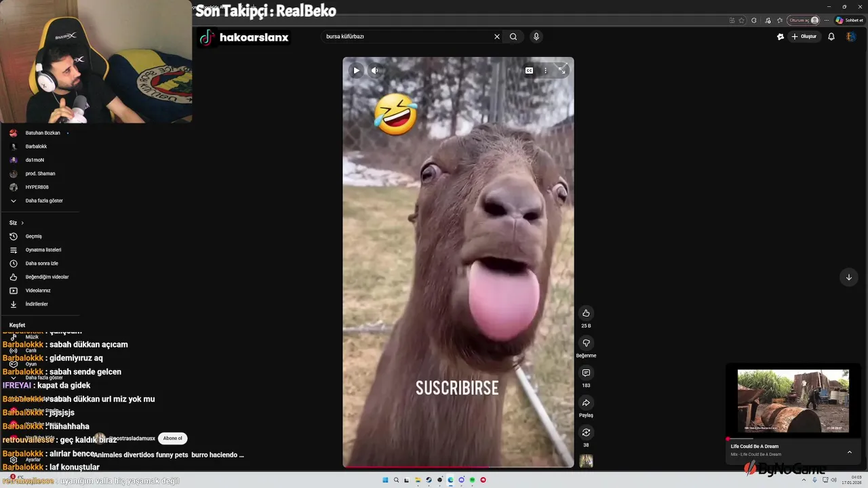The width and height of the screenshot is (868, 488).
Task: Open the 183 comments panel
Action: 586,373
